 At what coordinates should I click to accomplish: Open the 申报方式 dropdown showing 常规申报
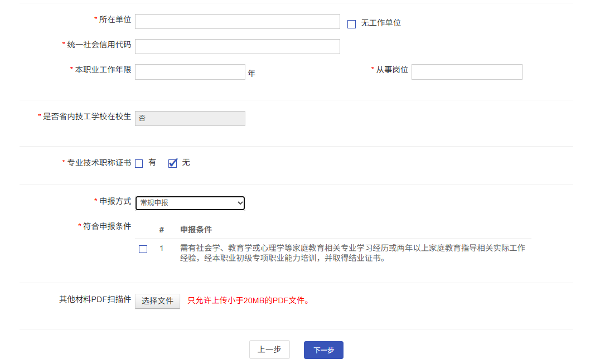190,203
